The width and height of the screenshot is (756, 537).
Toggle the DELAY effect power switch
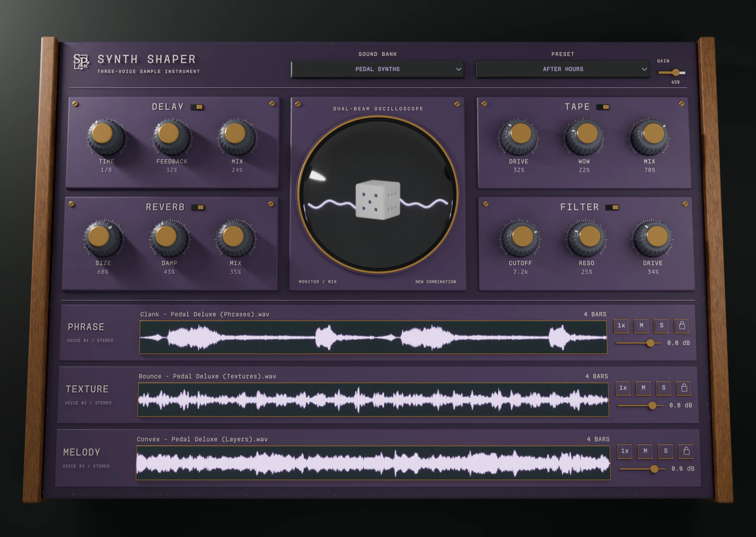(197, 107)
